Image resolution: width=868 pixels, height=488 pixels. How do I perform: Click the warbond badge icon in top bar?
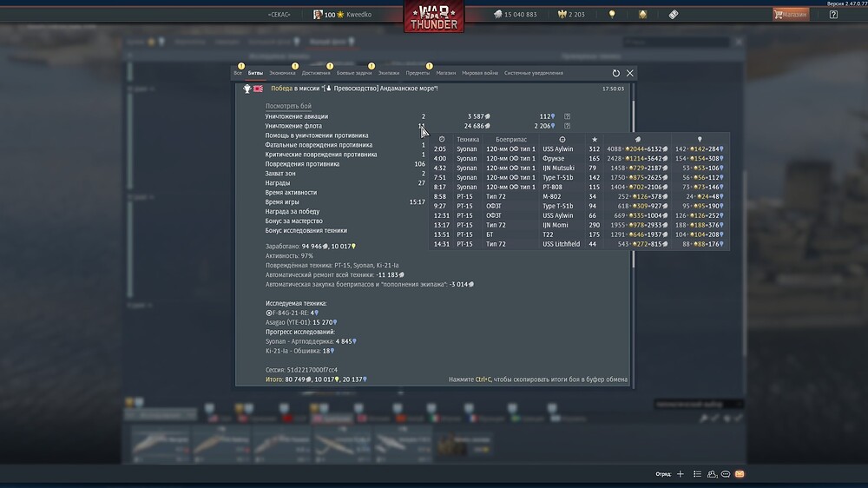pos(642,15)
